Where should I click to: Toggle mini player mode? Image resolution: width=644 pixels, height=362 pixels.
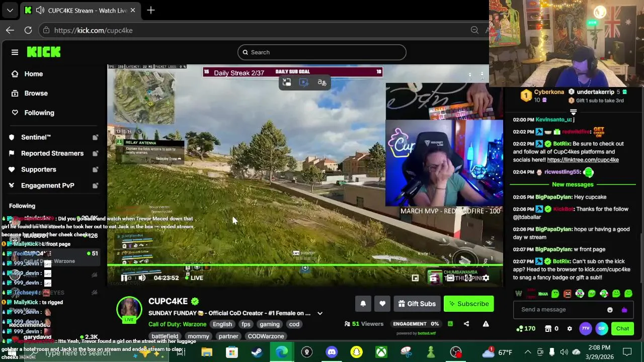click(x=415, y=278)
